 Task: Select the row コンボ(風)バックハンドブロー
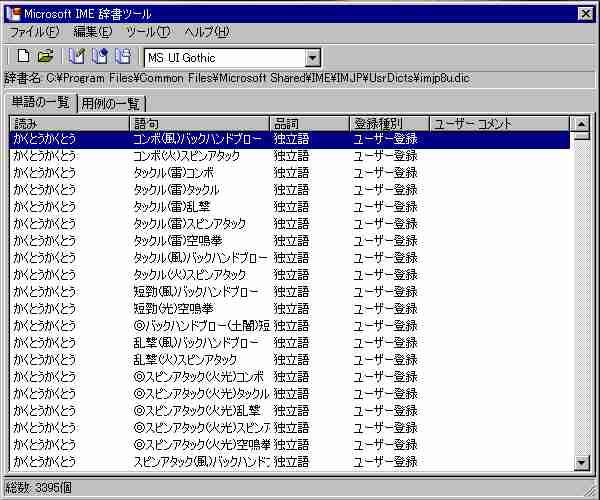(x=290, y=139)
